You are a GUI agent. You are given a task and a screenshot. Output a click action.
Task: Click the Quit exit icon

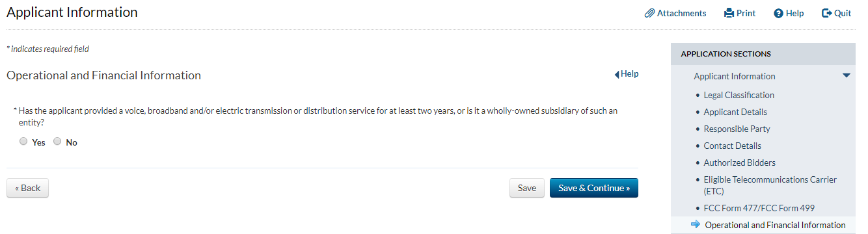pyautogui.click(x=827, y=13)
